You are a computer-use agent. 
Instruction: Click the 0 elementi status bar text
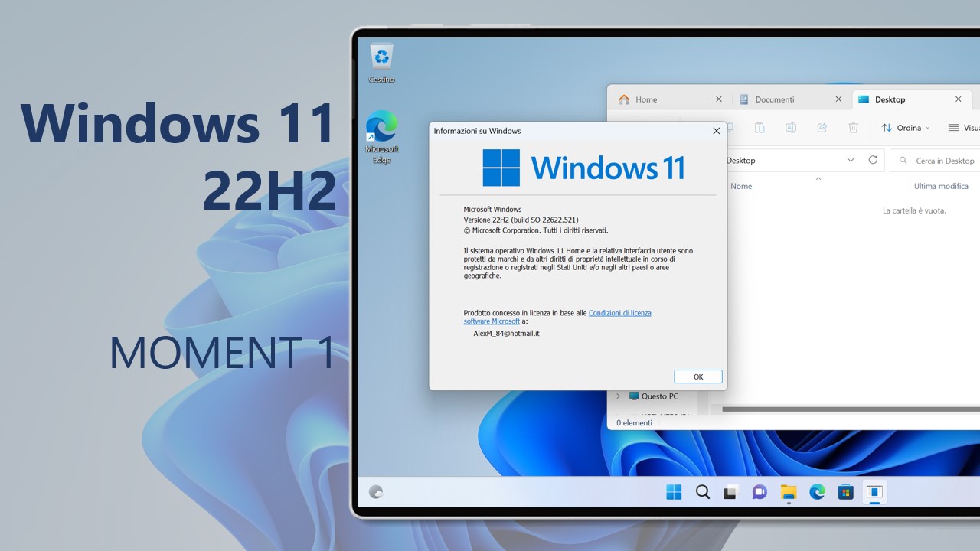pos(634,422)
